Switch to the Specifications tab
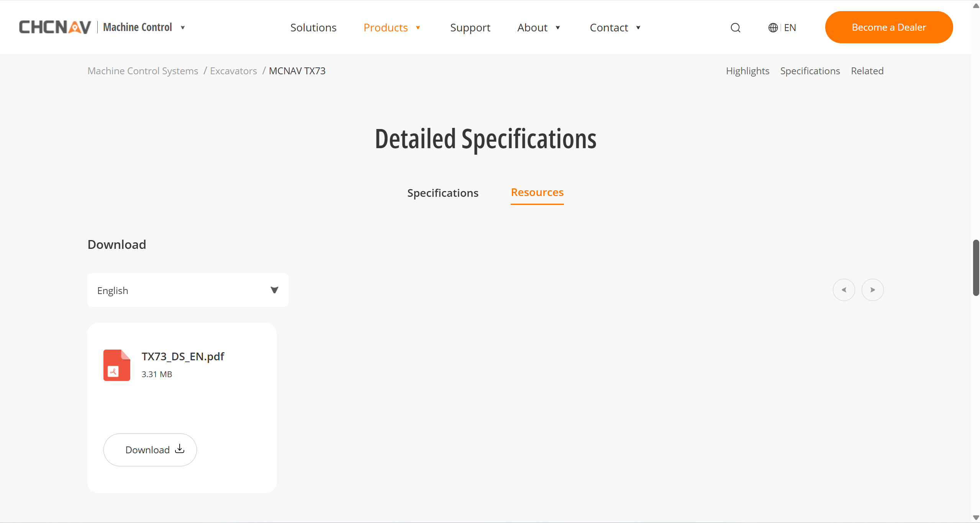980x523 pixels. (x=442, y=193)
